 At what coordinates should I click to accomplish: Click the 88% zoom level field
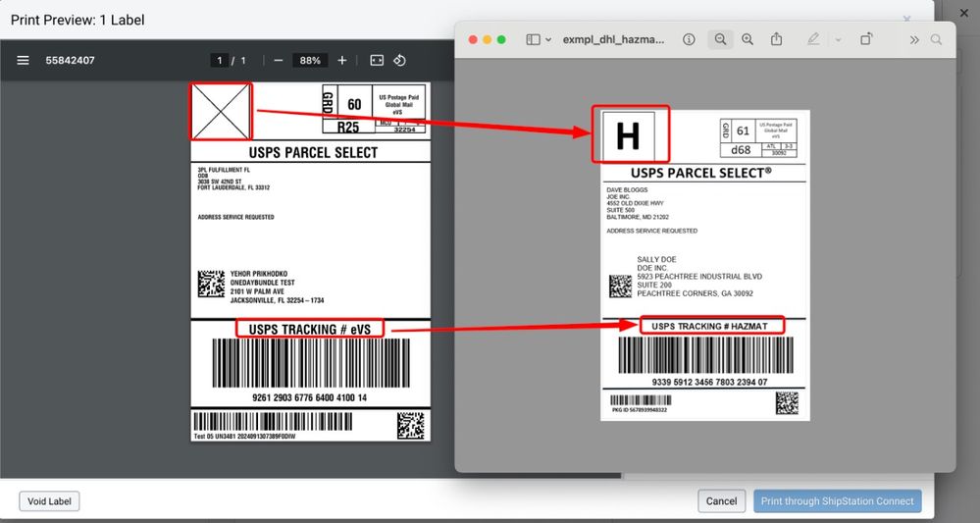(x=310, y=61)
